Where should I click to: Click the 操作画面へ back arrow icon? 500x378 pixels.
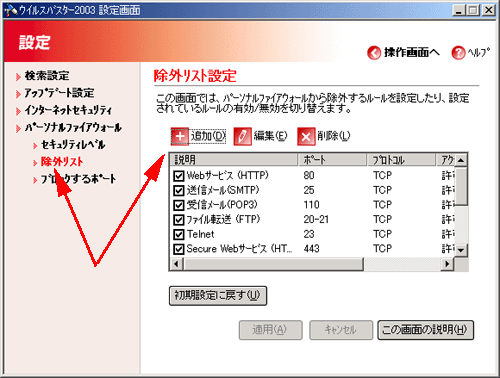374,53
